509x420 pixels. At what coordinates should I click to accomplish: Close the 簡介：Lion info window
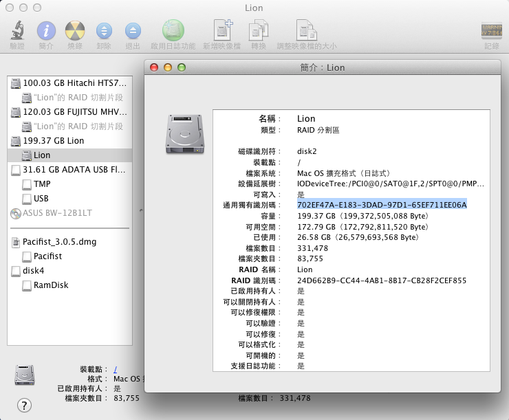(x=154, y=67)
